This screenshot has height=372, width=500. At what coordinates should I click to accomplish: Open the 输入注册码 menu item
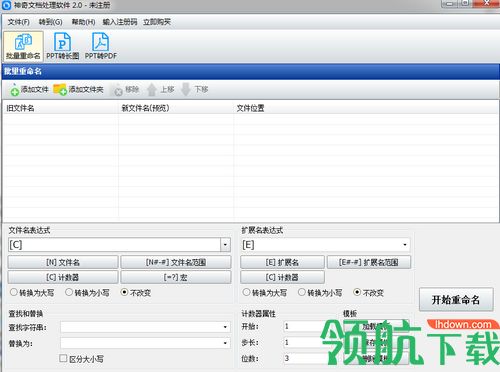pos(120,22)
